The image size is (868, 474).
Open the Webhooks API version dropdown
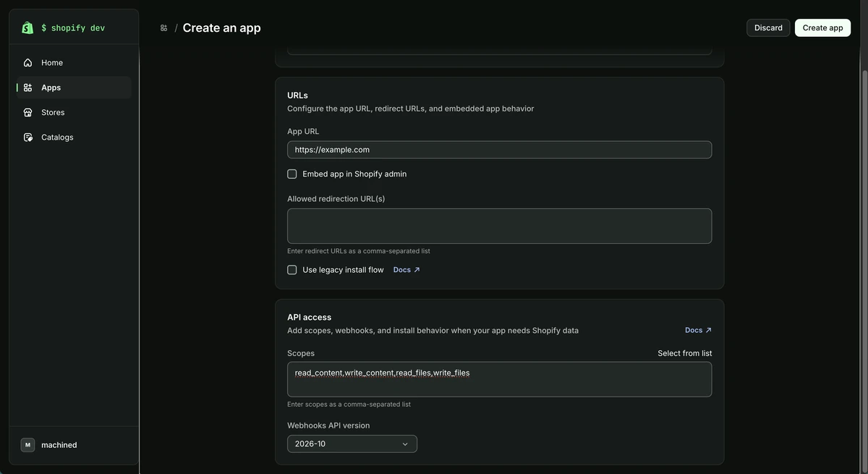click(352, 444)
